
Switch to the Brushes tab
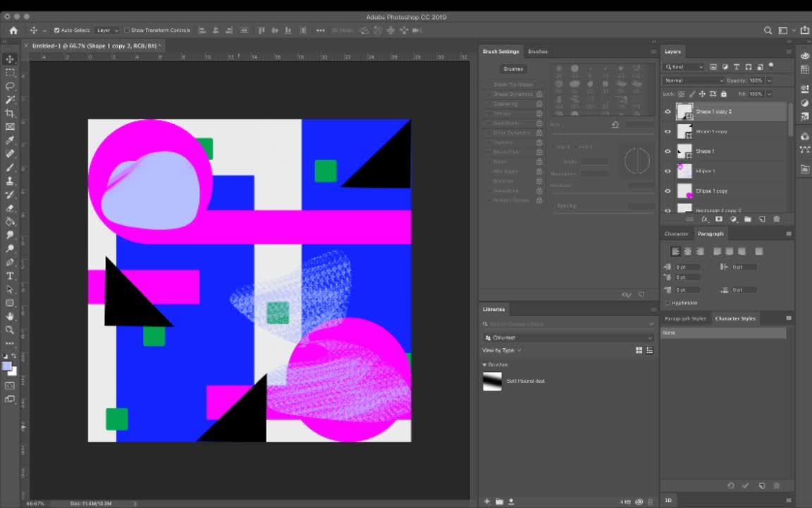538,52
